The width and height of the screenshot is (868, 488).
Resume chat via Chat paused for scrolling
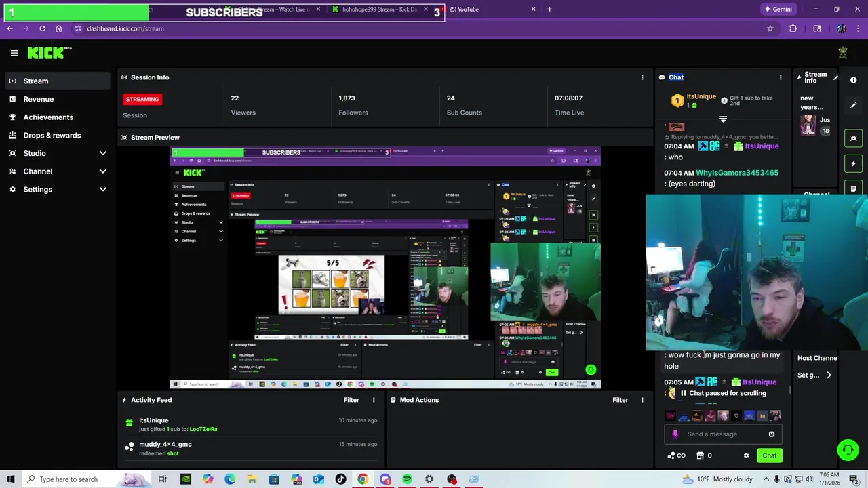[723, 393]
